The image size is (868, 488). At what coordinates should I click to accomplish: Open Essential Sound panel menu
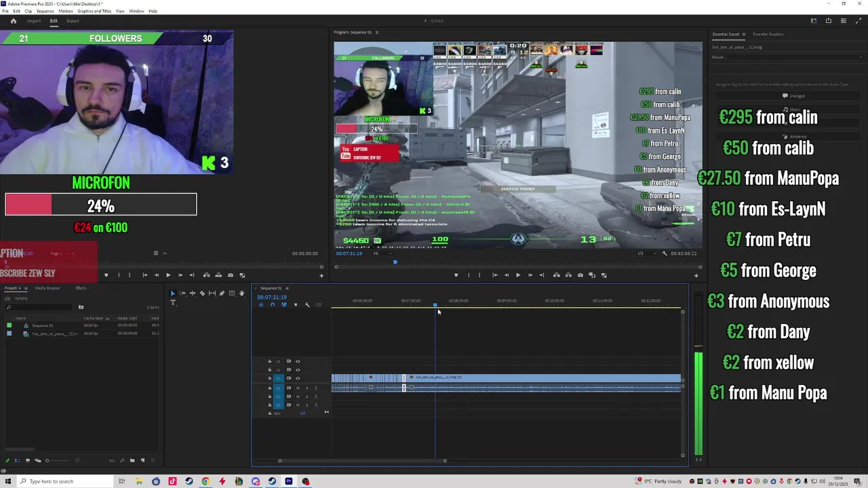(x=744, y=34)
